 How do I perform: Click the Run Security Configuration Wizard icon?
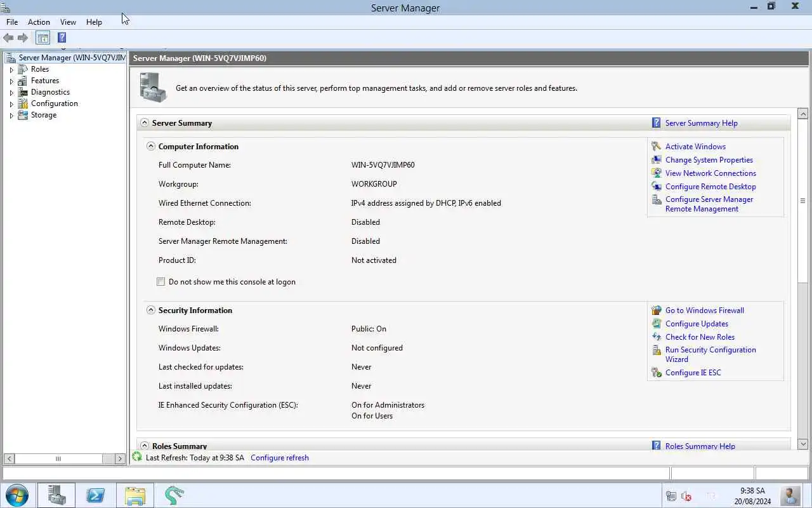pos(657,351)
